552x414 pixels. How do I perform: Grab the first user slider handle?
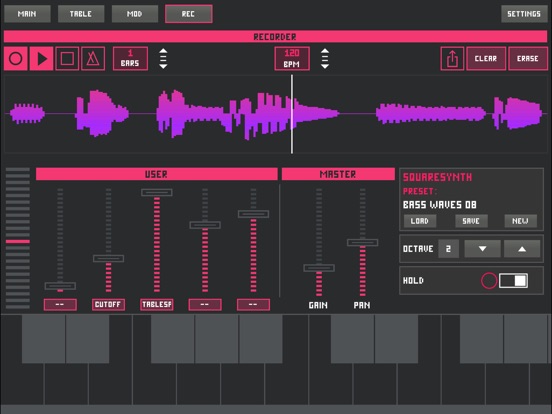click(60, 286)
